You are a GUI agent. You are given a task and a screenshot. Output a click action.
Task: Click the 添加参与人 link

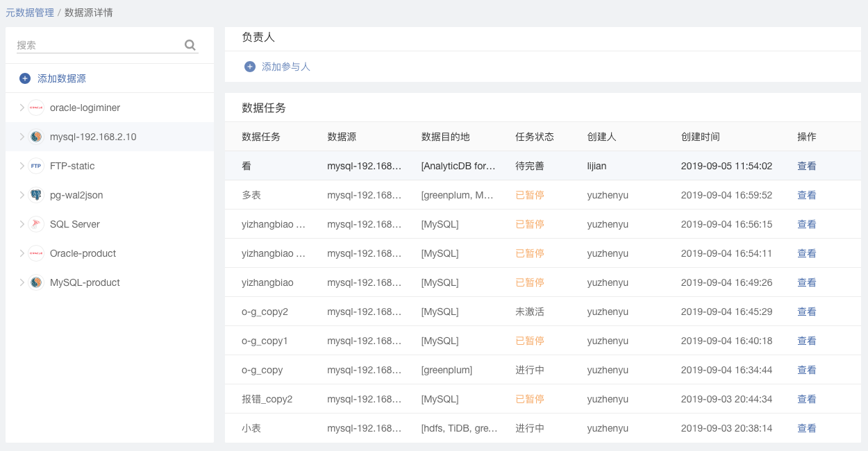(285, 67)
